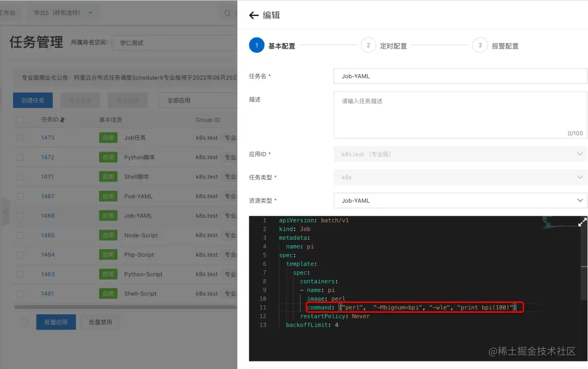Check the row for task 1464
The image size is (588, 369).
coord(20,255)
